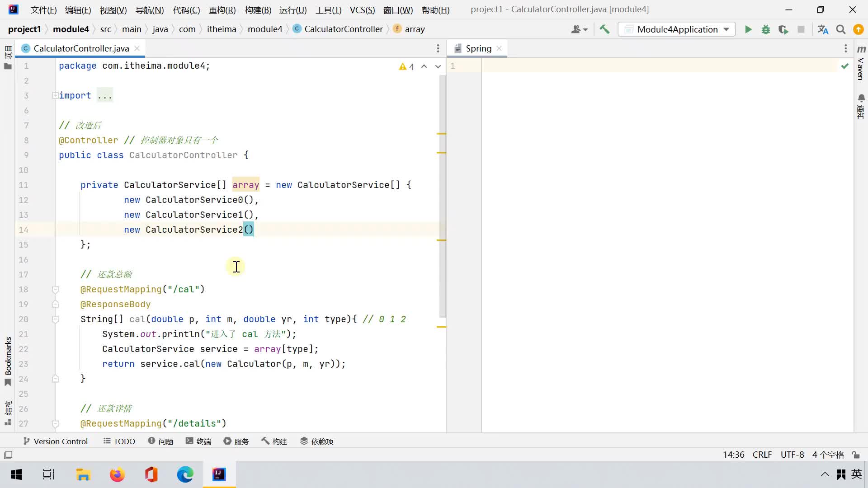Close the CalculatorController.java tab
The height and width of the screenshot is (488, 868).
[x=137, y=48]
